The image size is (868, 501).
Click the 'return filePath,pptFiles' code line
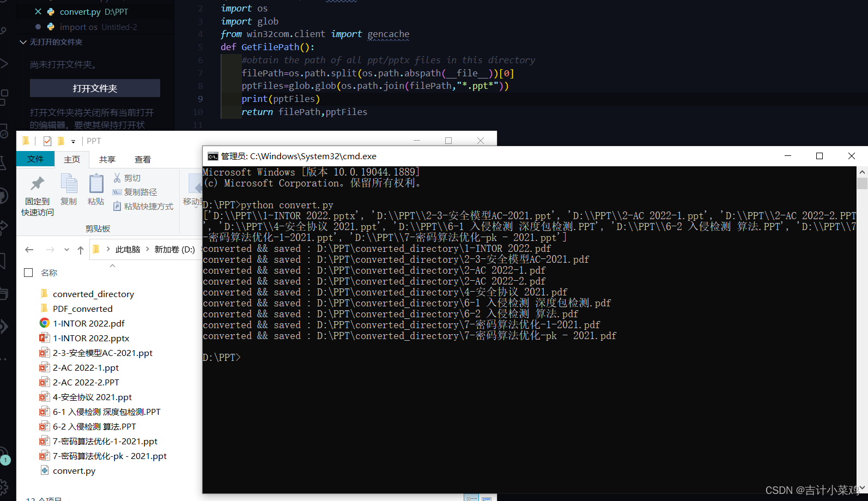(304, 112)
